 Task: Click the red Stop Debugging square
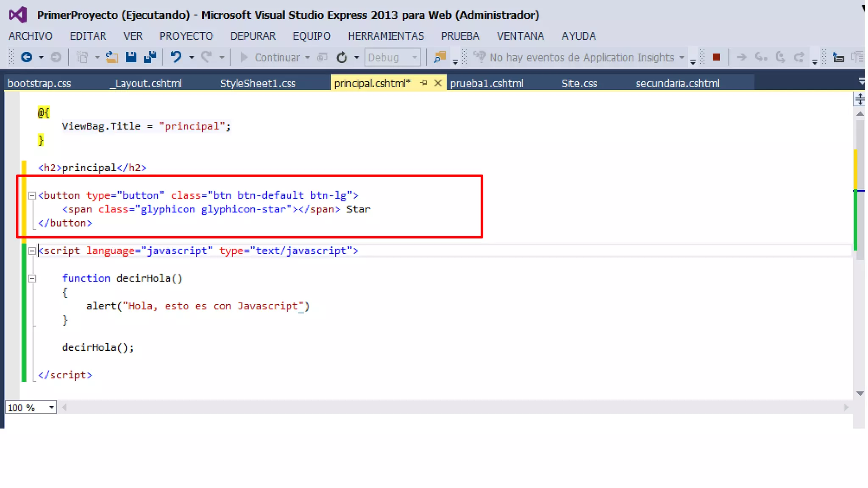tap(716, 57)
